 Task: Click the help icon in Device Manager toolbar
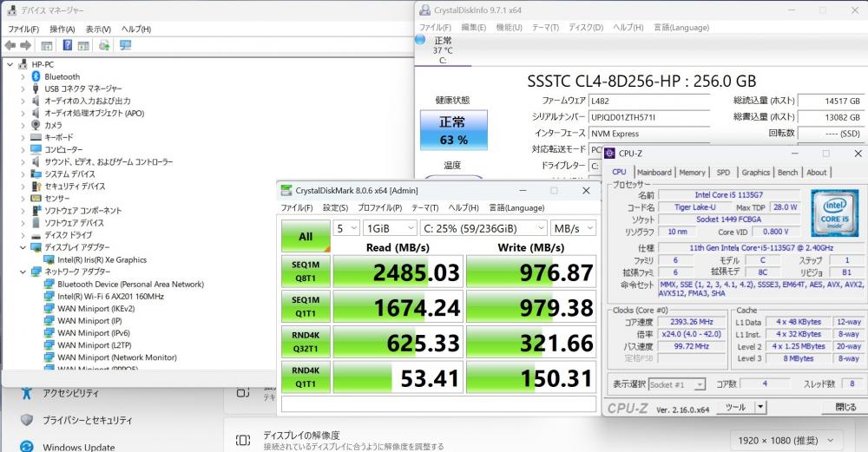pyautogui.click(x=67, y=45)
